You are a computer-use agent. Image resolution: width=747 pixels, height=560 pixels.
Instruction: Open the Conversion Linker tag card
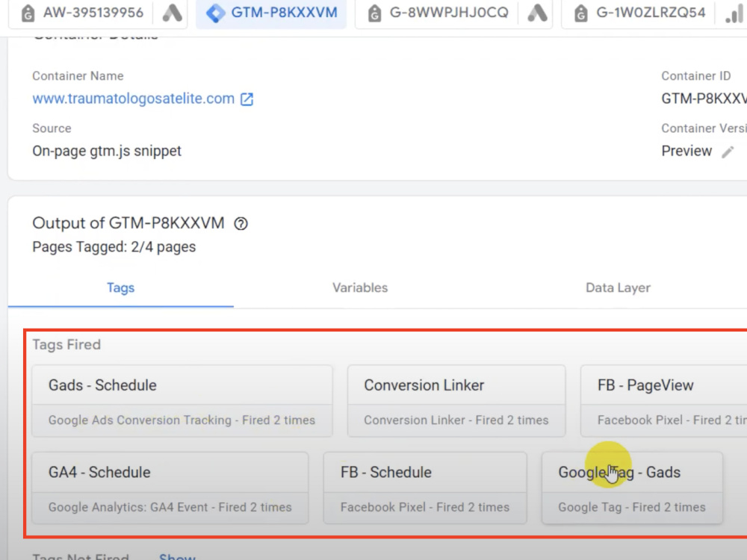tap(456, 401)
